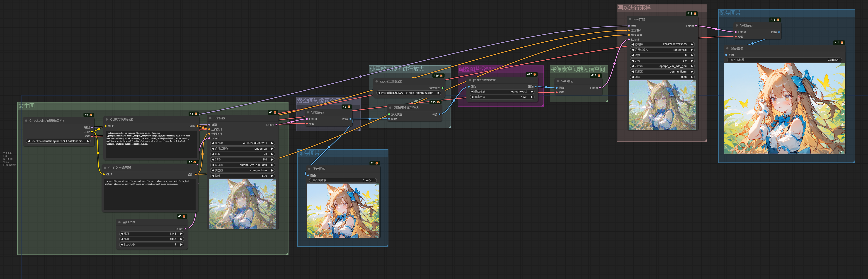Click the #4 badge on Checkpoint loader node
868x279 pixels.
88,115
